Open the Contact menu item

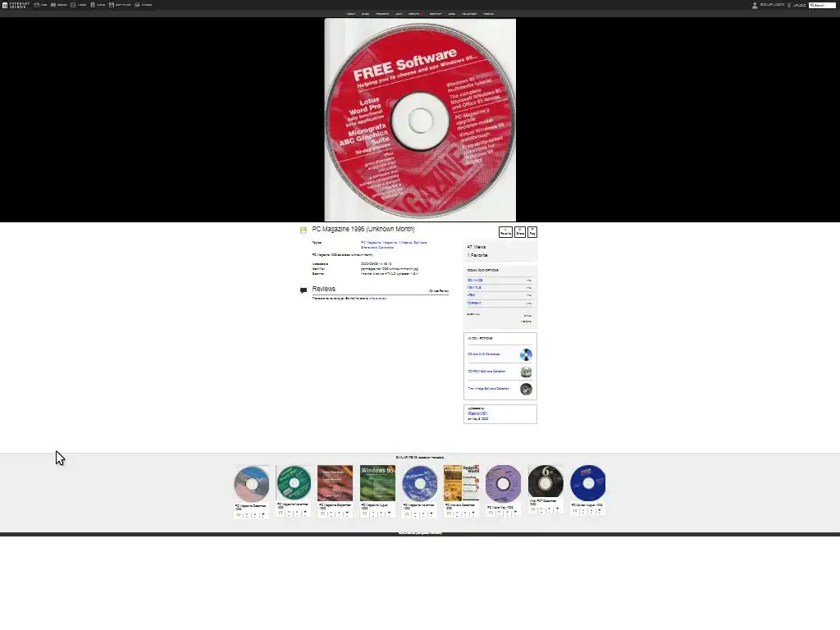click(x=436, y=14)
